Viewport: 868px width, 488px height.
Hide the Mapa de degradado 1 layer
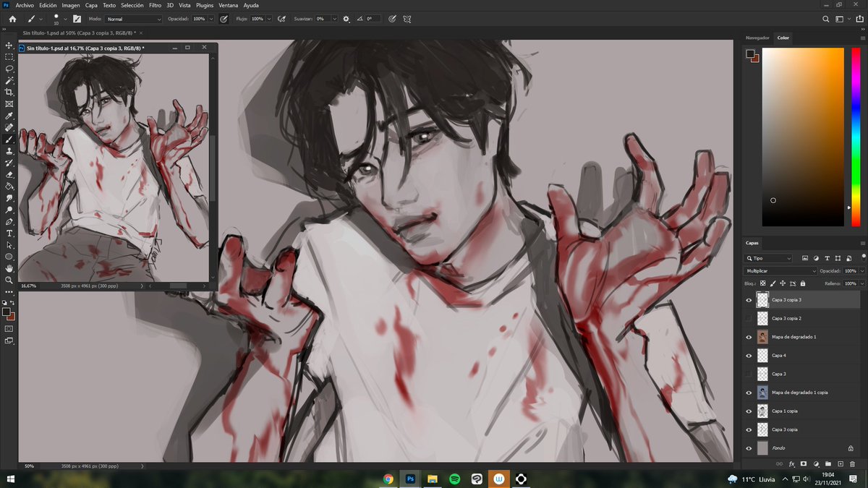tap(749, 337)
